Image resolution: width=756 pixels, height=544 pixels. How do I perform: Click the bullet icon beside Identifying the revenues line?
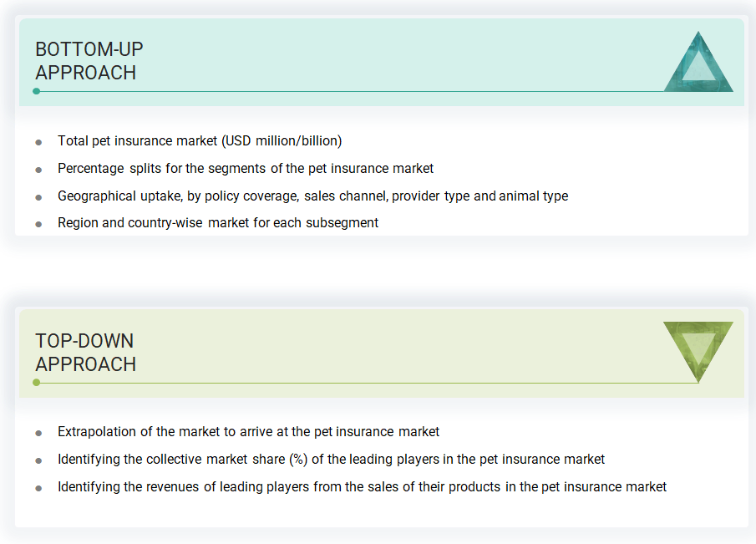tap(38, 487)
